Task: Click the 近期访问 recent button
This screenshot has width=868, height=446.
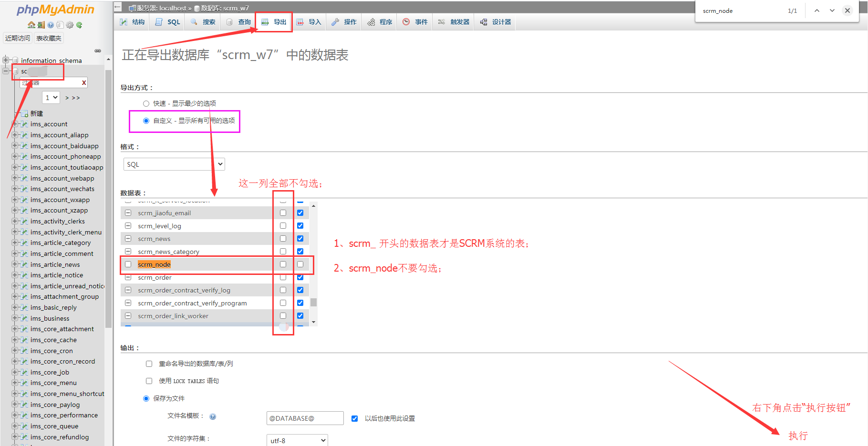Action: coord(18,38)
